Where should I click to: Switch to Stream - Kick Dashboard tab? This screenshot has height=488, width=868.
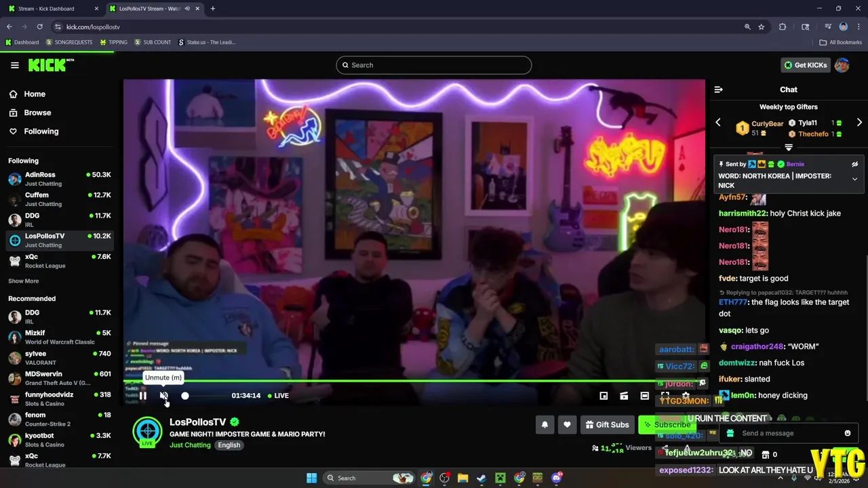pos(53,9)
